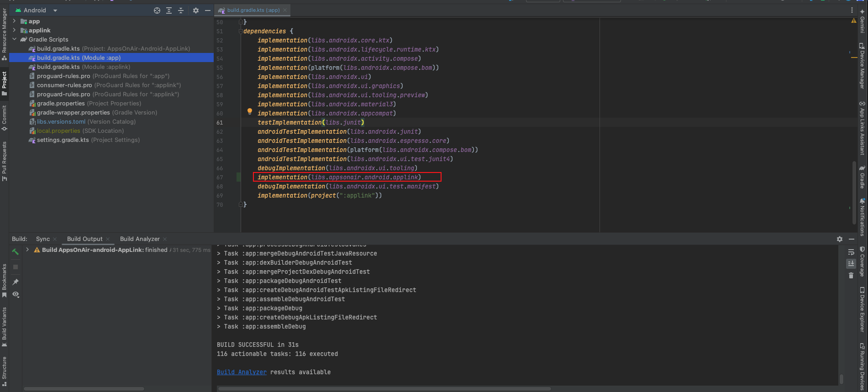Switch to build.gradle.kts (:app) editor tab
The image size is (868, 392).
(253, 10)
